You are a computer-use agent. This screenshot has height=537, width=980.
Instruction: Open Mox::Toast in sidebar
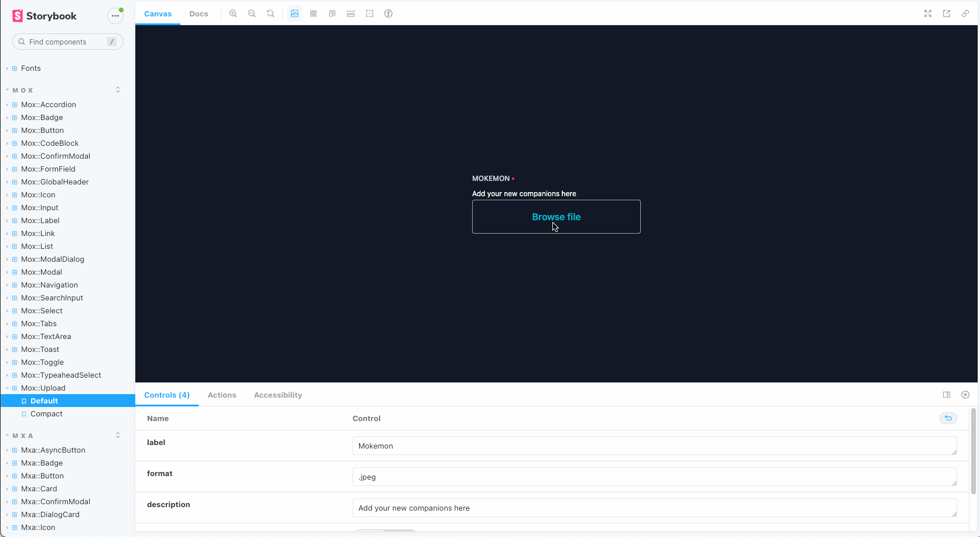(x=40, y=350)
